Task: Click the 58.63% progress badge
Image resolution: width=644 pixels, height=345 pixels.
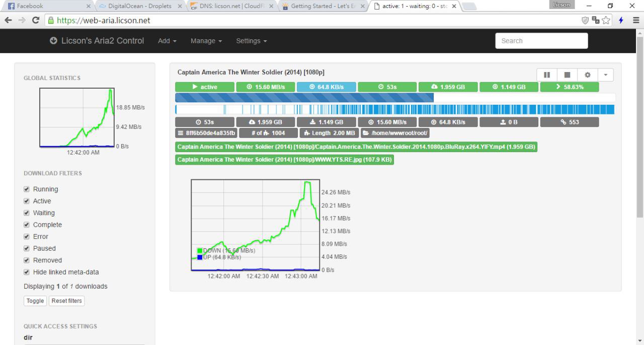Action: (x=570, y=87)
